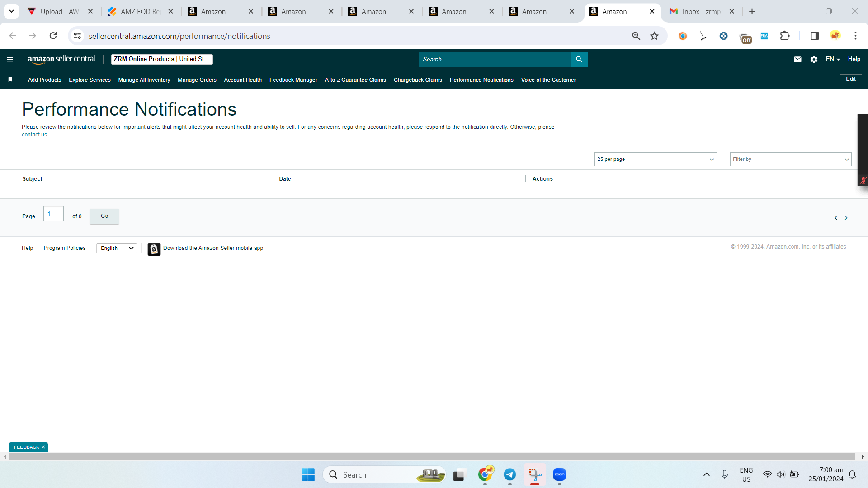Click the horizontal page scrollbar
The image size is (868, 488).
(432, 456)
